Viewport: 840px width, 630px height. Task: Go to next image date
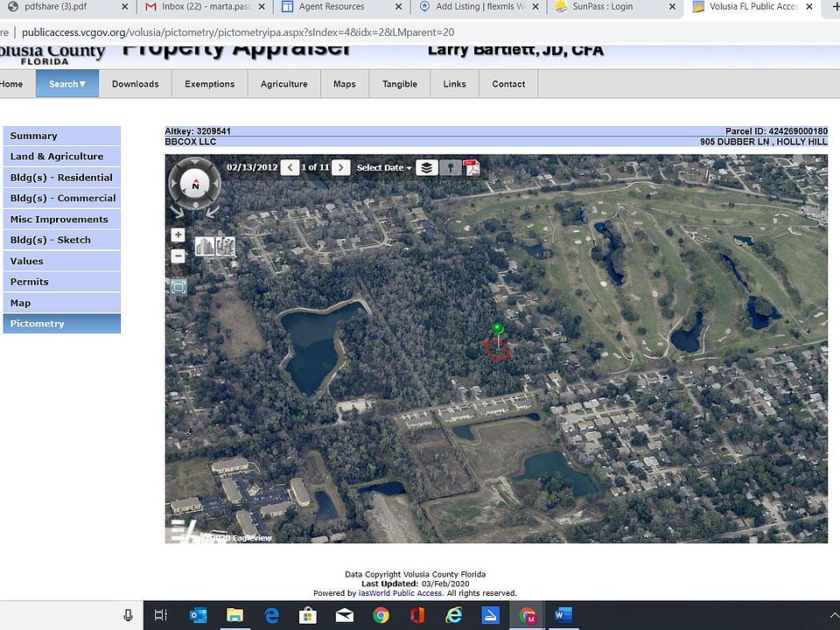pyautogui.click(x=340, y=168)
